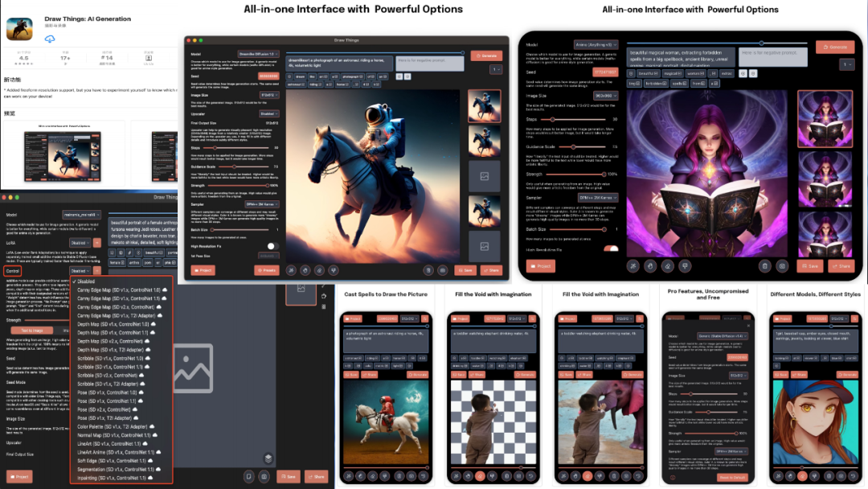Viewport: 868px width, 489px height.
Task: Click the orange Seed value in astronaut window
Action: (268, 76)
